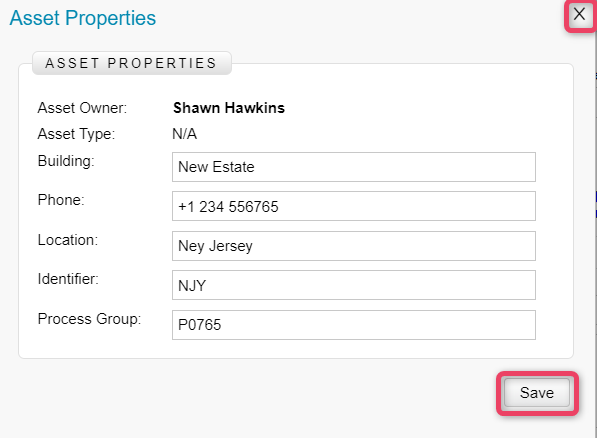Viewport: 597px width, 438px height.
Task: Focus the Building input containing New Estate
Action: [x=354, y=167]
